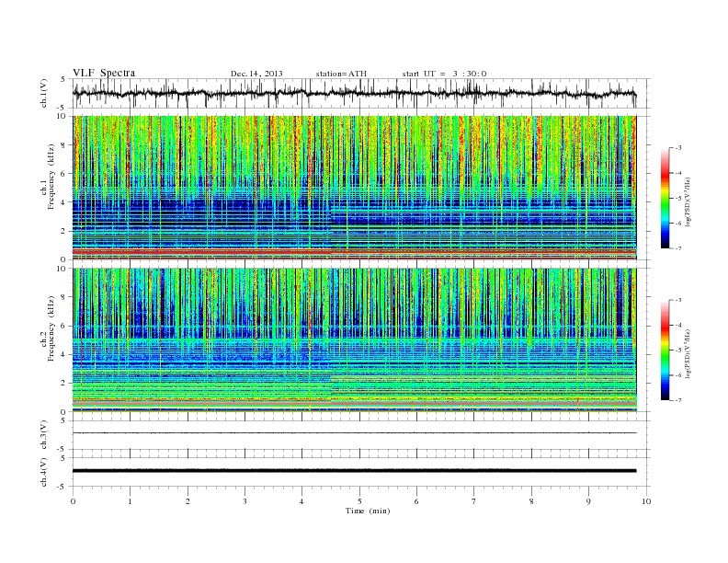Click the "-3" tick on ch.1 colorbar
728x563 pixels.
[x=678, y=148]
